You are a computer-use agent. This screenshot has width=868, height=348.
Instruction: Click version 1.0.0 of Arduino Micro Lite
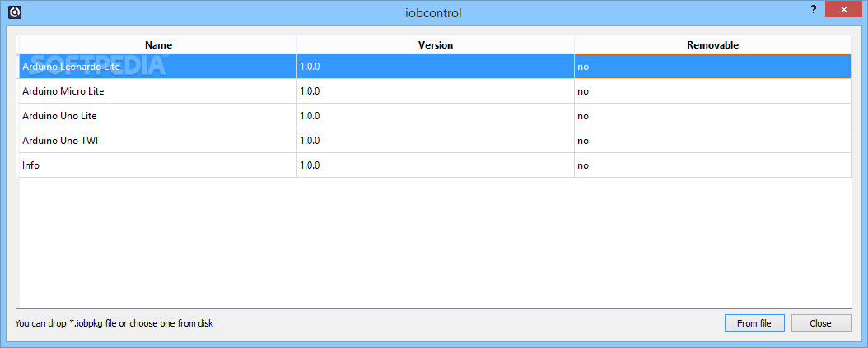coord(436,91)
